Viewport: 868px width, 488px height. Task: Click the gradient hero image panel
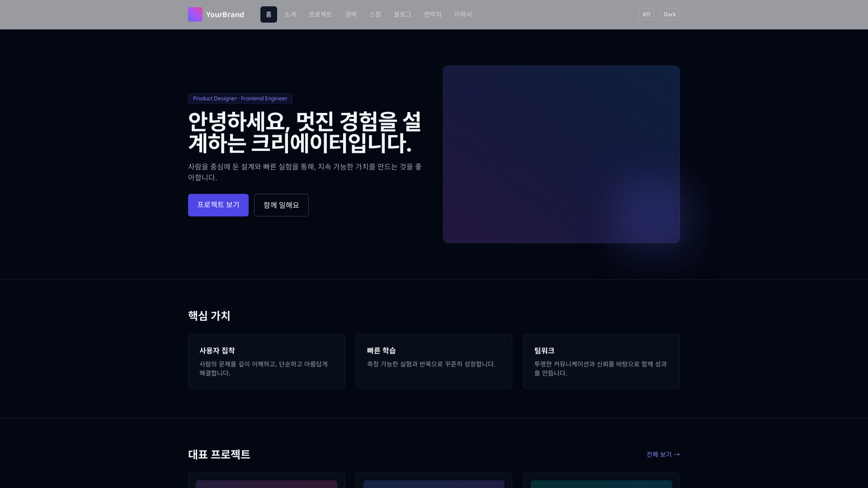[561, 154]
